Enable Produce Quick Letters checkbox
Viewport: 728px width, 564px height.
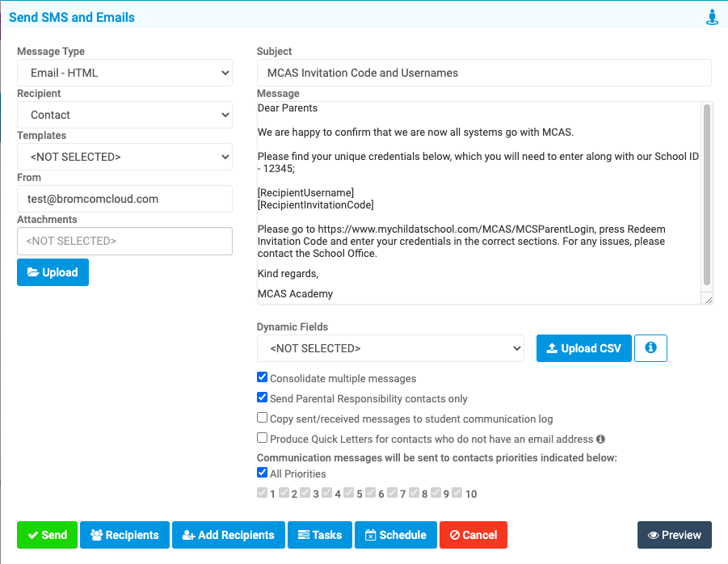pos(263,438)
